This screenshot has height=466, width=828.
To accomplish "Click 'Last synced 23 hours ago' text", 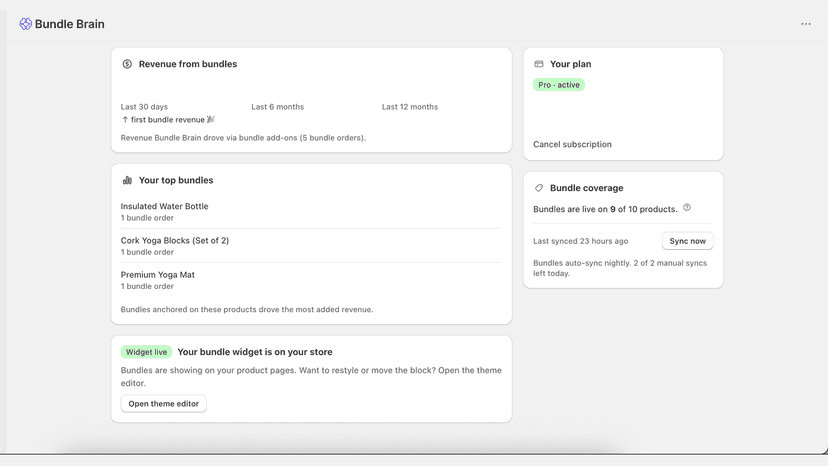I will coord(580,241).
